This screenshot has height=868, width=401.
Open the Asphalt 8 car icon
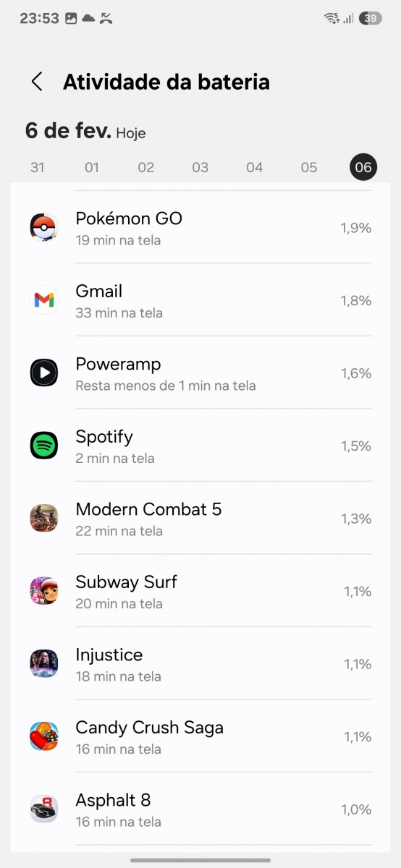pyautogui.click(x=43, y=809)
